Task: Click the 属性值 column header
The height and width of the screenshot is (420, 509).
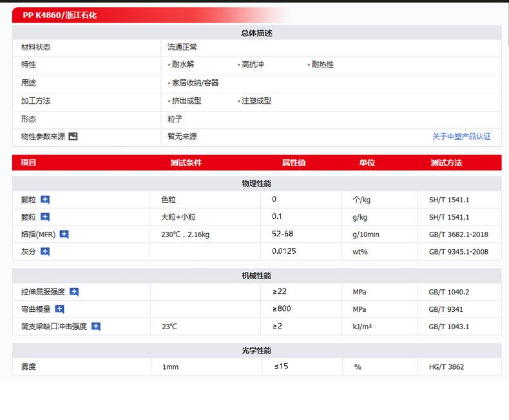Action: click(294, 163)
